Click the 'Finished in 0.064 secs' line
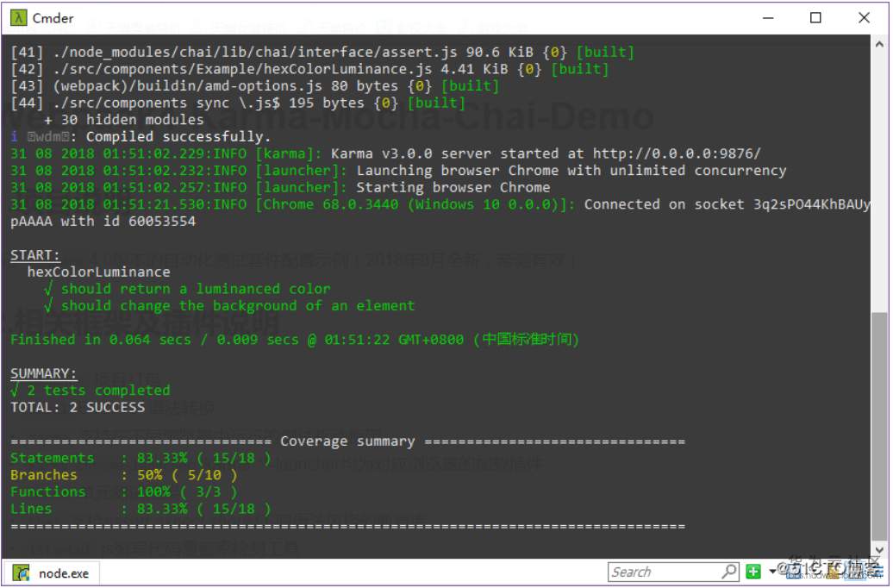893x588 pixels. (295, 340)
